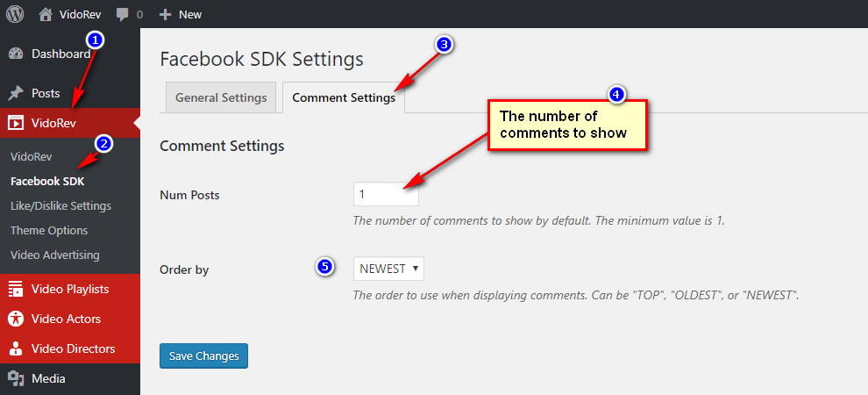Click the Dashboard gauge icon
The height and width of the screenshot is (395, 868).
[x=16, y=54]
